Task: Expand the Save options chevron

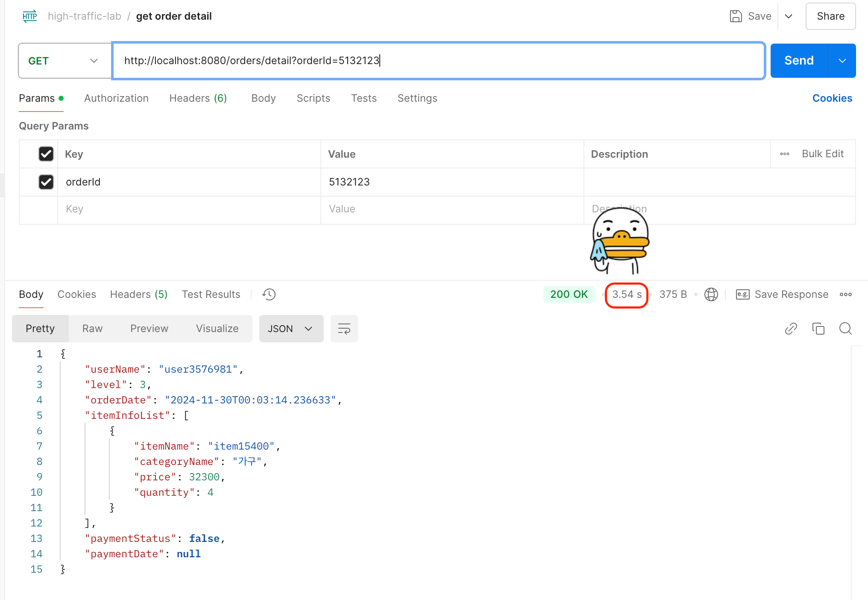Action: (x=789, y=16)
